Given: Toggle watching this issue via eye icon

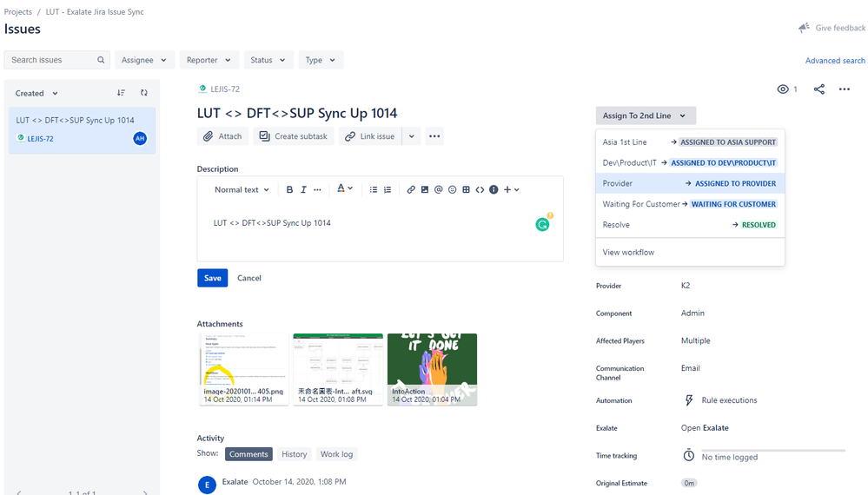Looking at the screenshot, I should pos(783,89).
